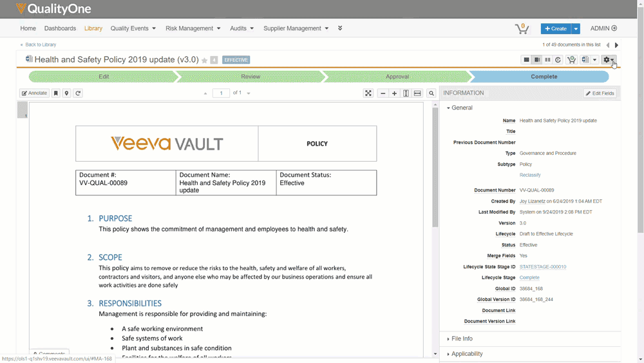Switch to thumbnail grid layout icon

coord(526,59)
